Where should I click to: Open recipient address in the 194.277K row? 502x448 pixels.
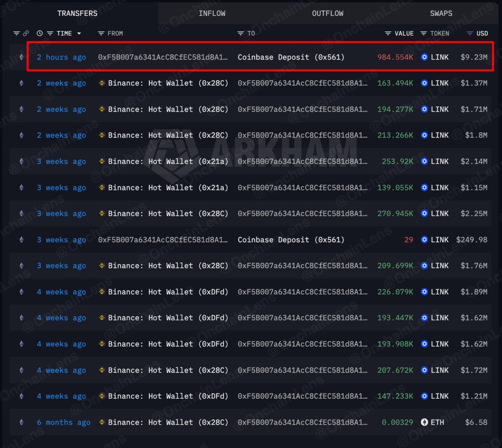(303, 109)
